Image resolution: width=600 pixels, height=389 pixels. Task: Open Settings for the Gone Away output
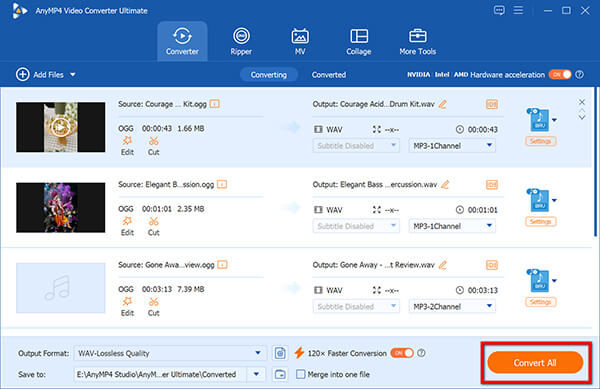click(540, 302)
